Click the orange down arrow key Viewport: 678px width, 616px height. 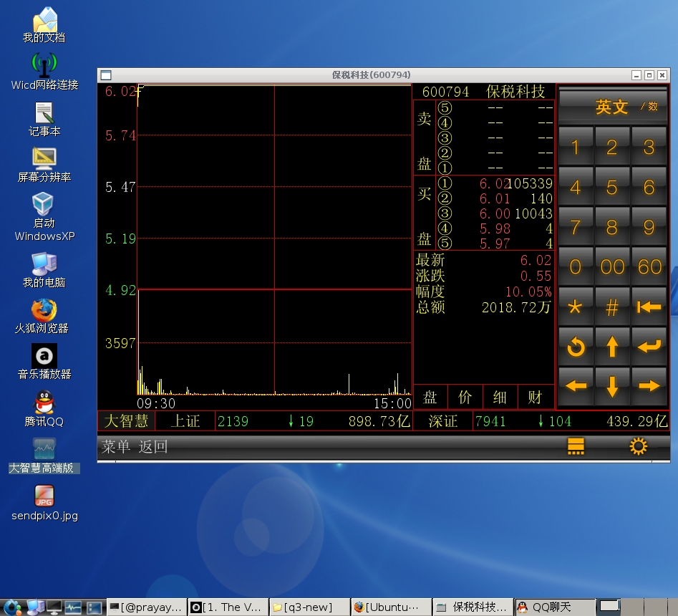click(612, 386)
